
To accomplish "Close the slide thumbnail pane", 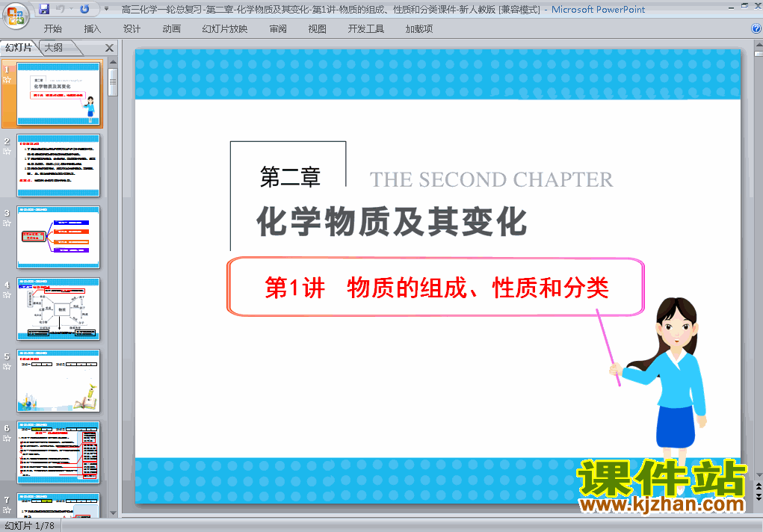I will 110,48.
